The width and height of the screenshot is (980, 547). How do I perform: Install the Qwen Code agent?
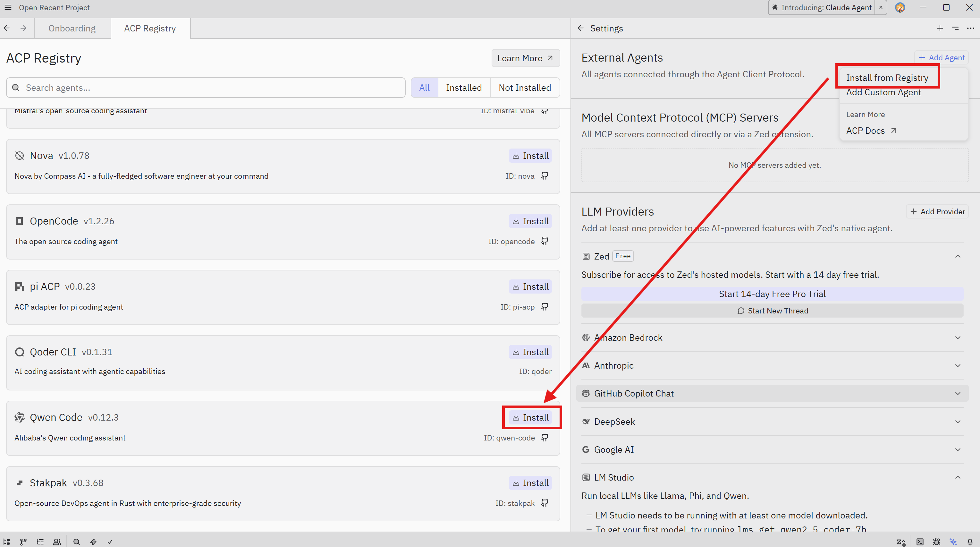[531, 417]
